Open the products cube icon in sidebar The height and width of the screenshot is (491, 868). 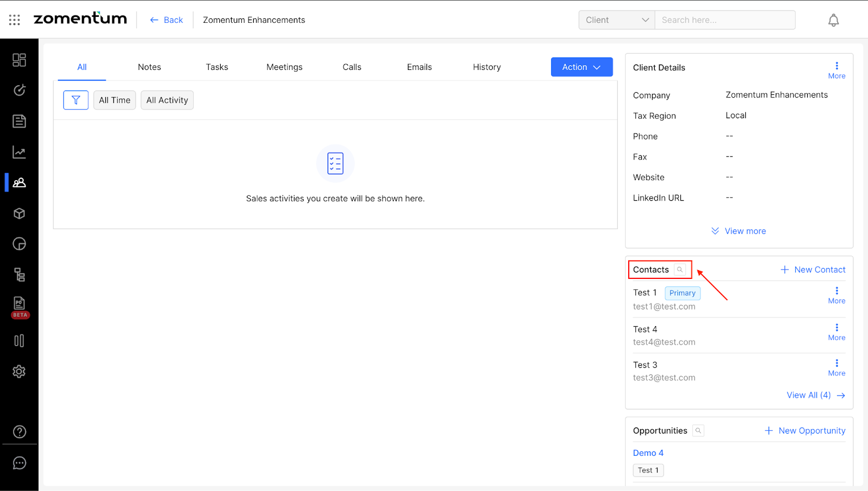(x=19, y=213)
